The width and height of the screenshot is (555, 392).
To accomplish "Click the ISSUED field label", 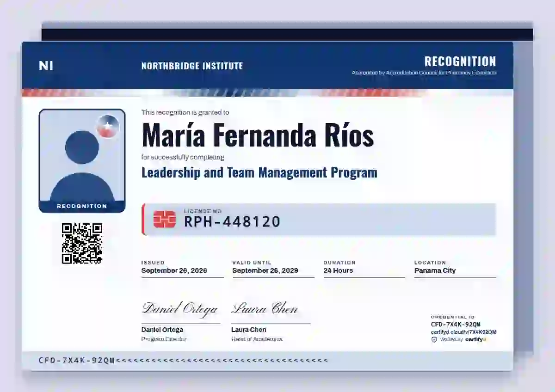I will click(153, 263).
